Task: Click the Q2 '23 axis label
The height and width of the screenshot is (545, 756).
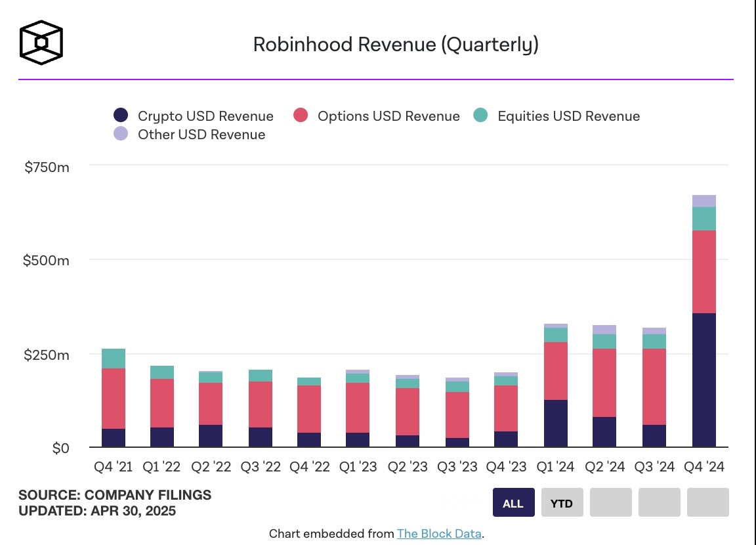Action: [x=408, y=467]
